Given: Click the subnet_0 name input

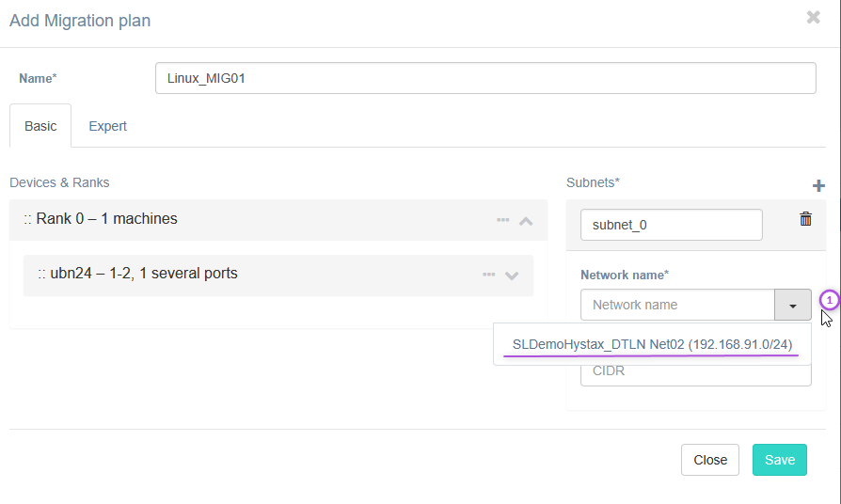Looking at the screenshot, I should pyautogui.click(x=671, y=226).
